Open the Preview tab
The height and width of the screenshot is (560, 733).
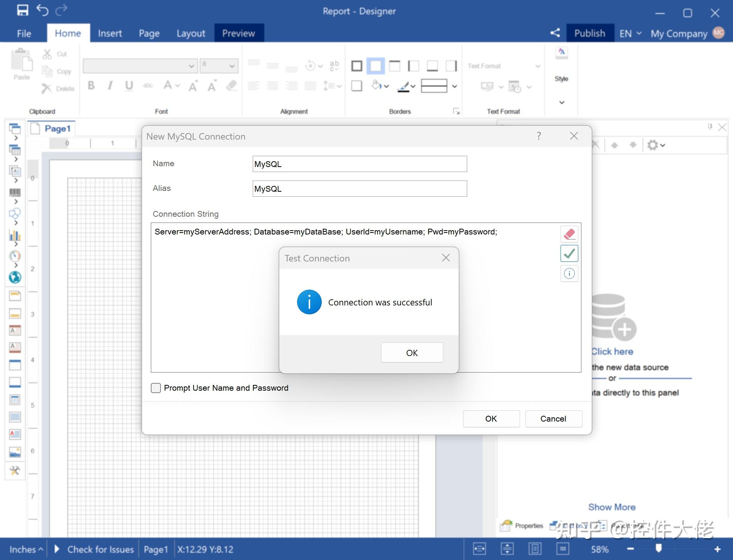[x=238, y=34]
